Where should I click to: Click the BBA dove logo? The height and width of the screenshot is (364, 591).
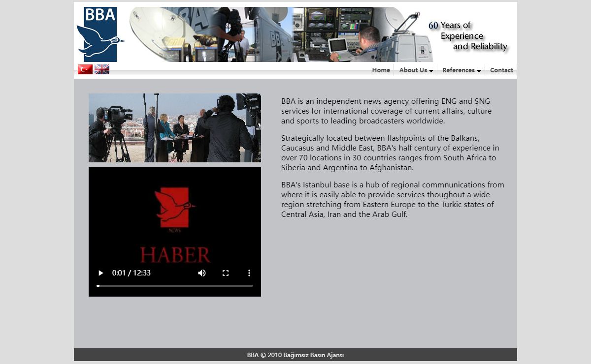click(x=98, y=34)
